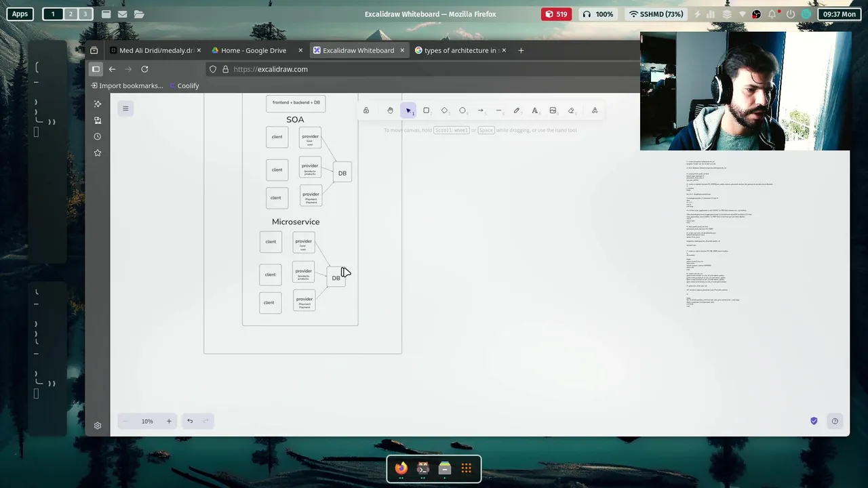Open a new Firefox tab
This screenshot has height=488, width=868.
[521, 50]
